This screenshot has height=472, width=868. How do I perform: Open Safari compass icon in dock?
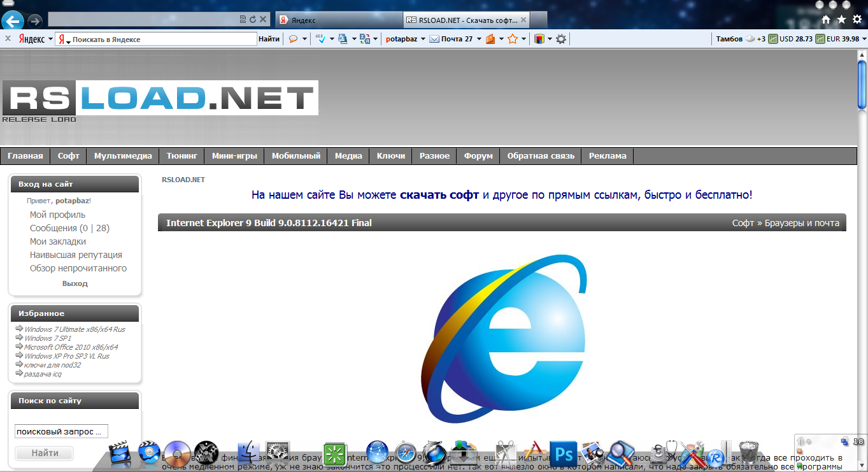click(x=406, y=454)
